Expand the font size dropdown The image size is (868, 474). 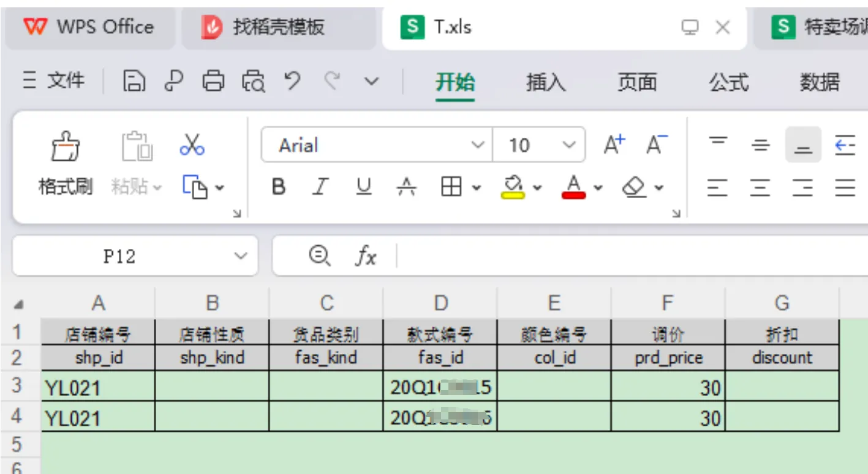[x=569, y=145]
